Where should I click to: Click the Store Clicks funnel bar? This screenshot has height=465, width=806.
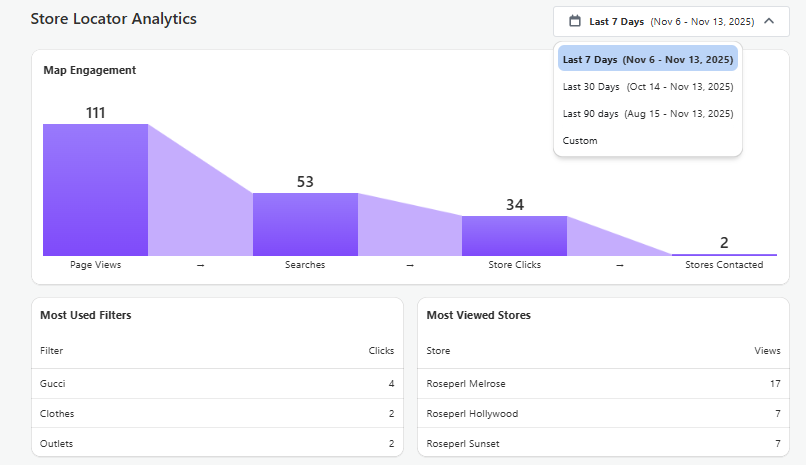point(514,235)
